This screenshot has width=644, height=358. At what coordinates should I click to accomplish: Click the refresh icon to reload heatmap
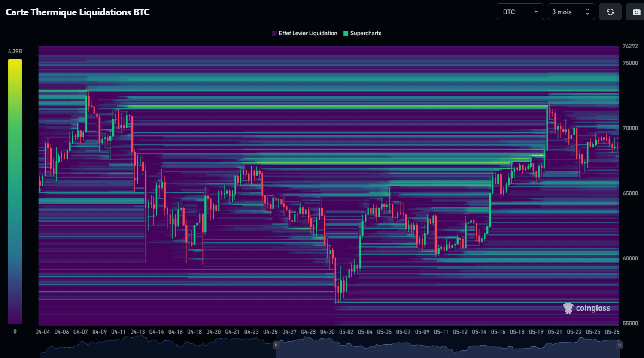pyautogui.click(x=610, y=12)
